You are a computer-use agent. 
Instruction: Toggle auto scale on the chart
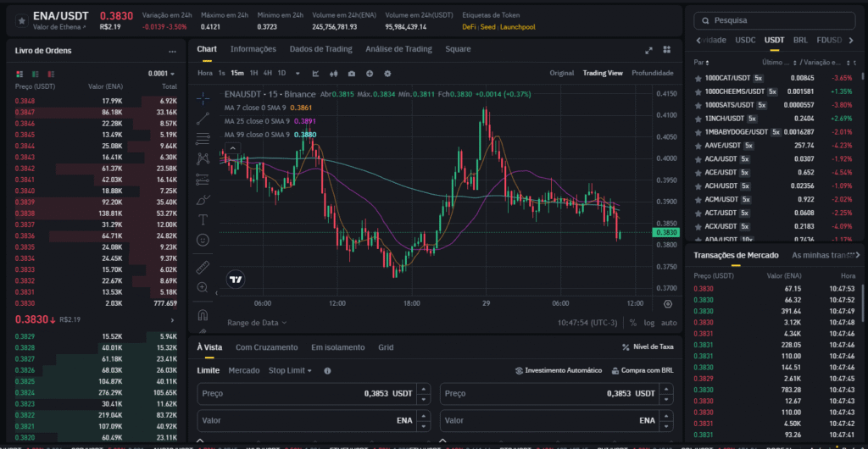coord(669,323)
